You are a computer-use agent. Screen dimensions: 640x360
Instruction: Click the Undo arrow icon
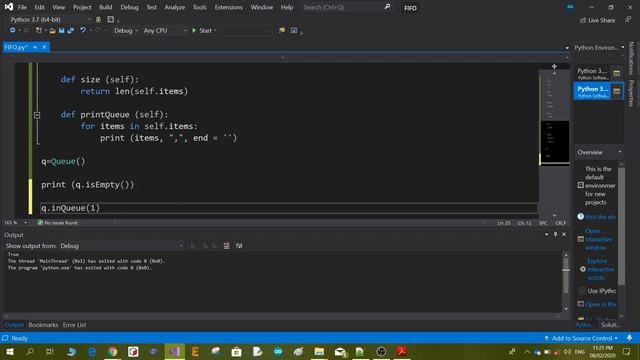coord(83,30)
